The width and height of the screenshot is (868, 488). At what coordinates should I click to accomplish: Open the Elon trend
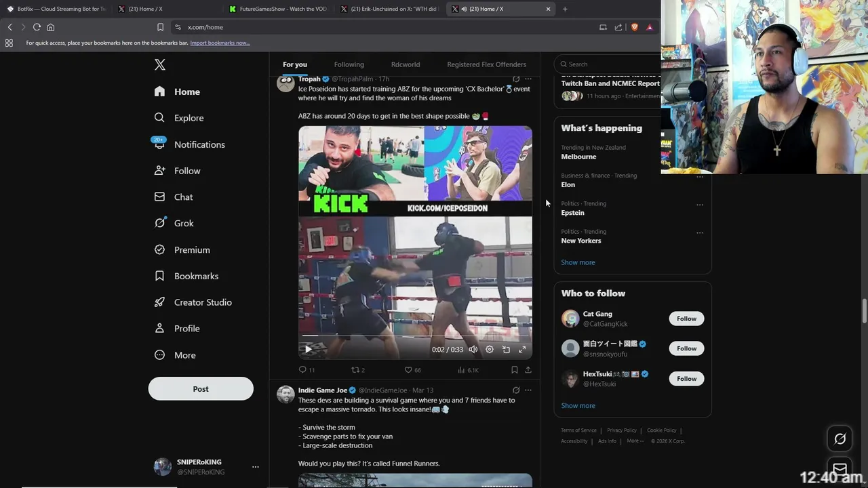568,184
